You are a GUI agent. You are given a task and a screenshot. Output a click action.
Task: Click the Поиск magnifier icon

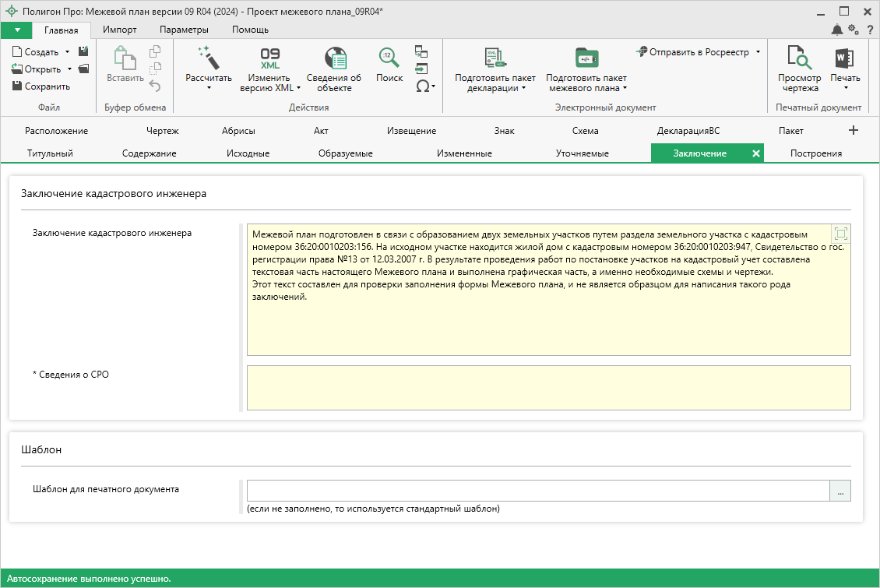coord(389,58)
